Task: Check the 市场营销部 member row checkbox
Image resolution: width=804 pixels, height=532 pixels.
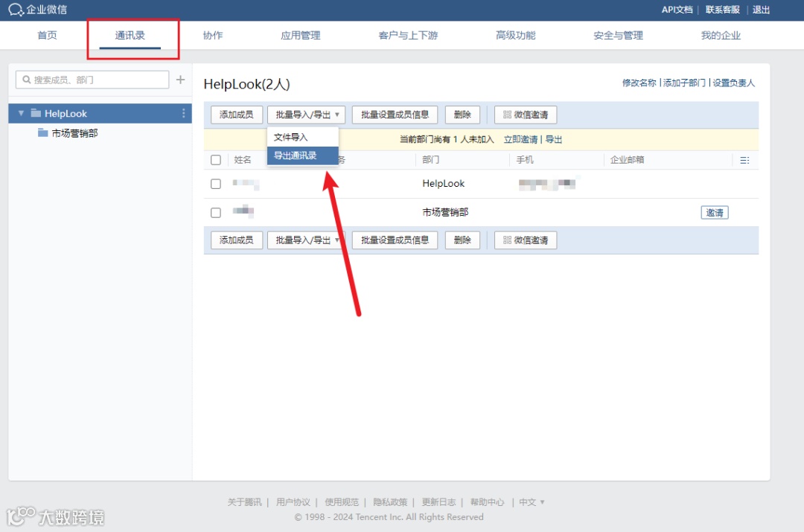Action: (x=215, y=212)
